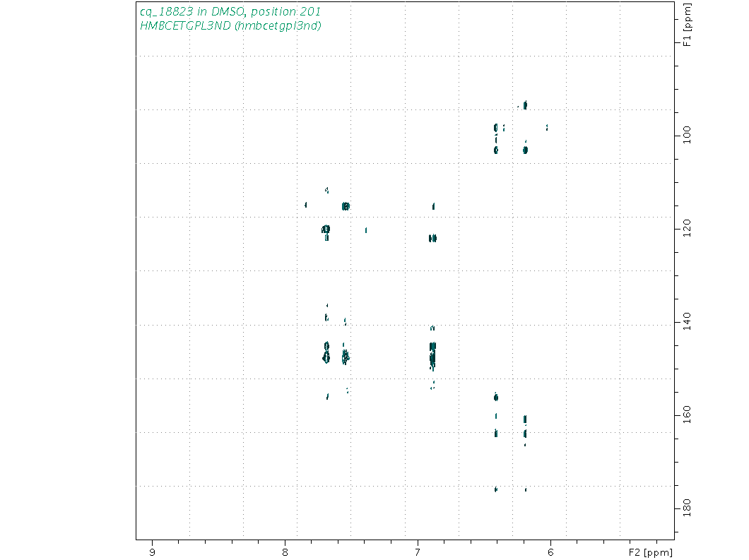Select the '9' tick label on F2 axis
This screenshot has width=749, height=560.
click(x=153, y=552)
